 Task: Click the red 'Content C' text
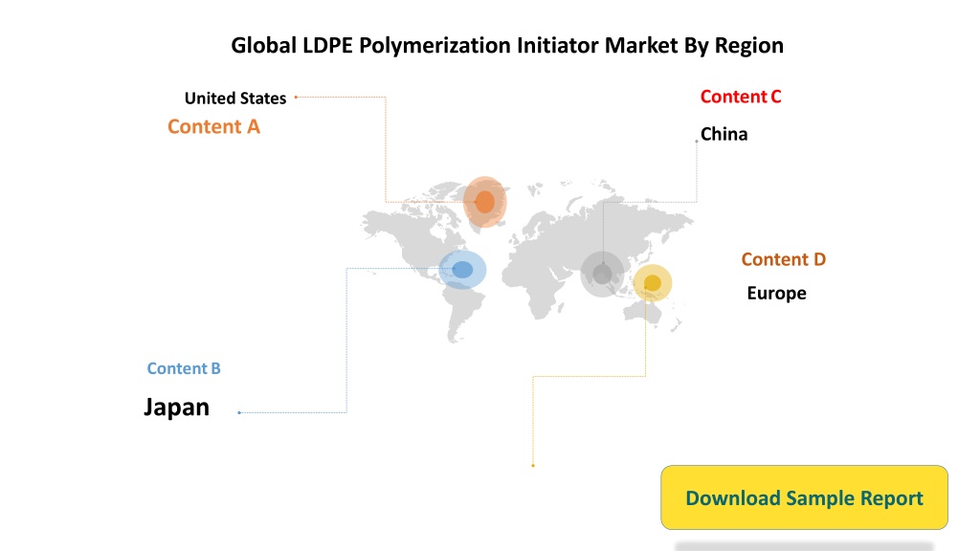(x=741, y=97)
